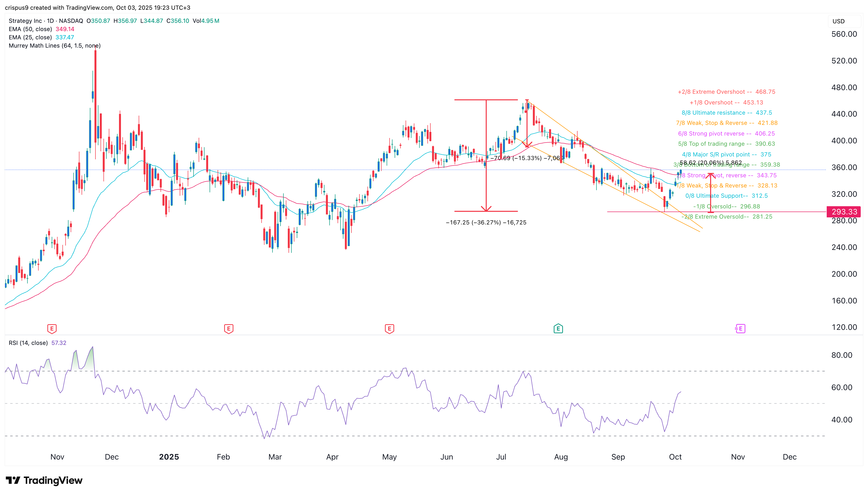Click the TradingView wordmark link

coord(53,480)
